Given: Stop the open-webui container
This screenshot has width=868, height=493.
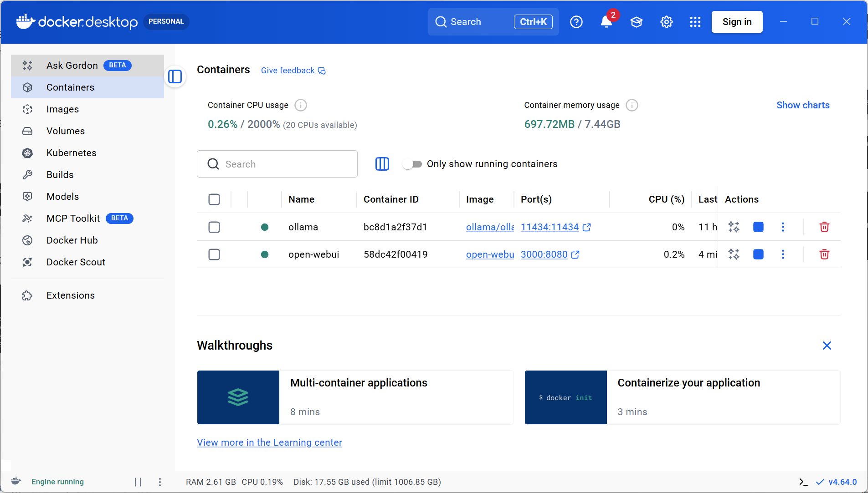Looking at the screenshot, I should pos(758,254).
